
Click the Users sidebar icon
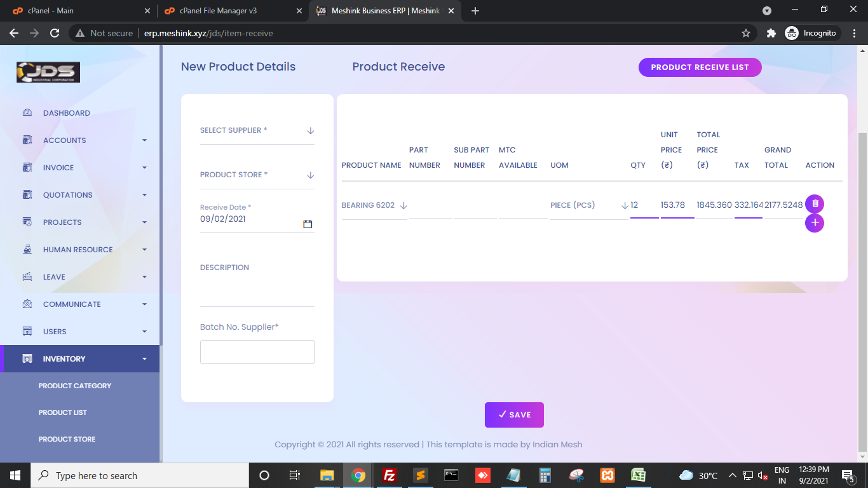27,332
